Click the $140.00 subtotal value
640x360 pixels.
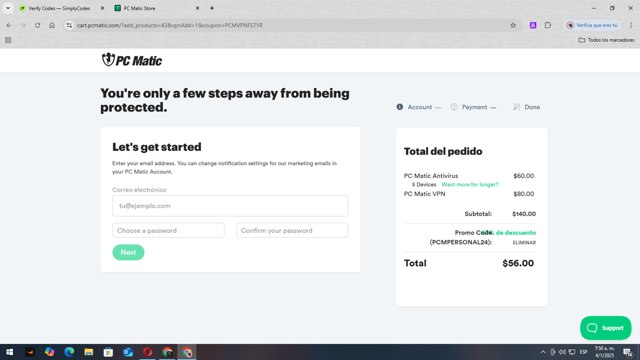(524, 214)
